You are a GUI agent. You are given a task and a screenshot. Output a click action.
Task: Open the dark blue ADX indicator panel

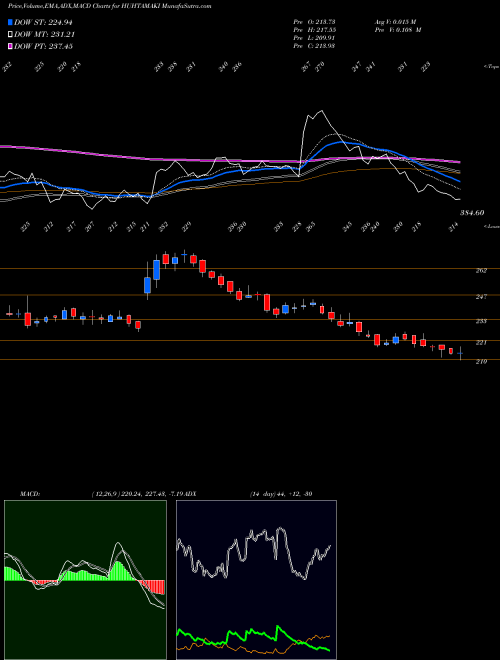[x=256, y=580]
